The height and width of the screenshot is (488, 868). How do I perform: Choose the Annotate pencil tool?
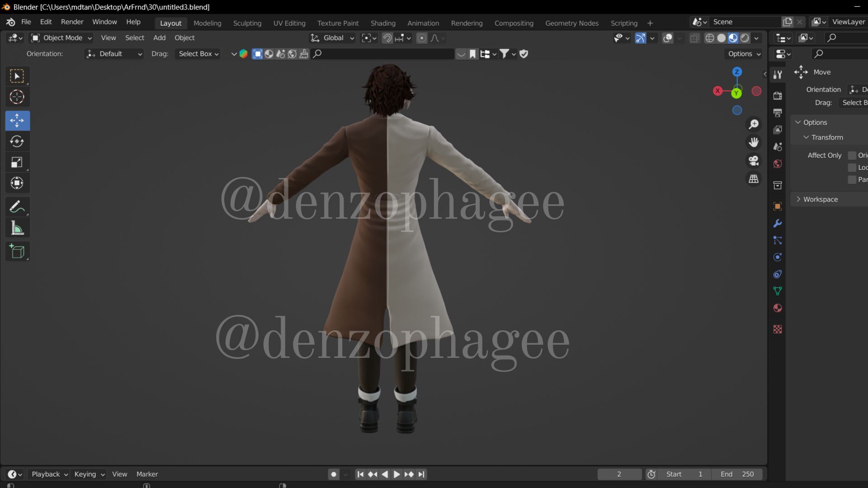[x=17, y=207]
